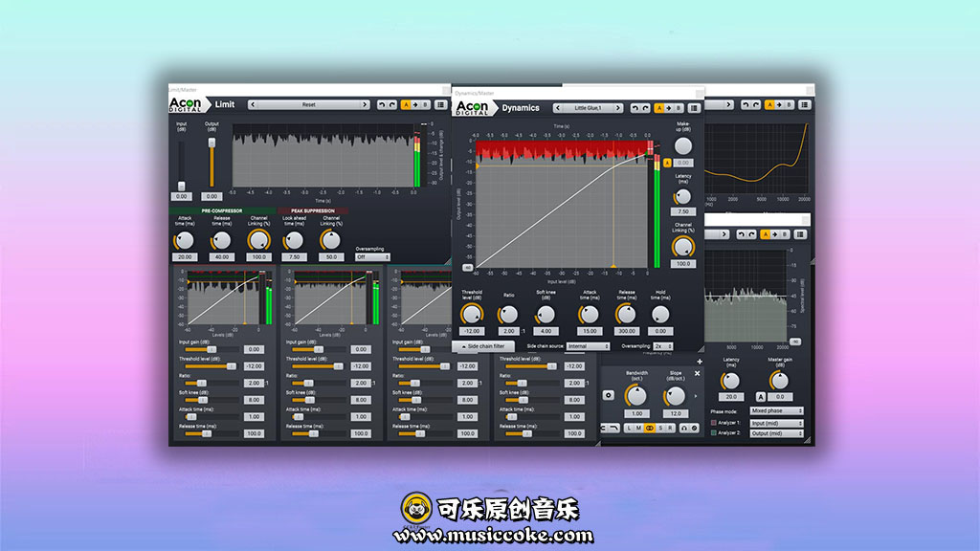
Task: Open the Dynamics preset manager menu
Action: (694, 108)
